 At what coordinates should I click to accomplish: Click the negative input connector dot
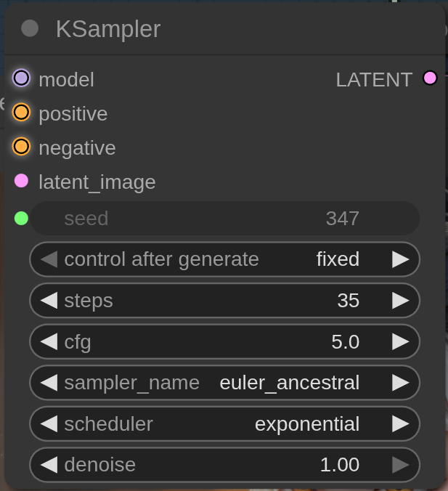tap(21, 147)
